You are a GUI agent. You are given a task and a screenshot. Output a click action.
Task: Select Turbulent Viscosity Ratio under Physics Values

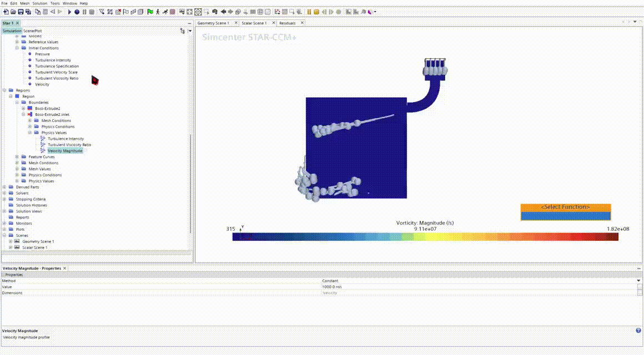pos(69,145)
